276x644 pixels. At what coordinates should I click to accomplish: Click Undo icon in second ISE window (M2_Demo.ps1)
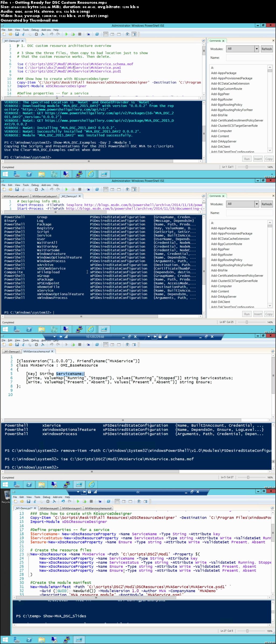pos(51,189)
